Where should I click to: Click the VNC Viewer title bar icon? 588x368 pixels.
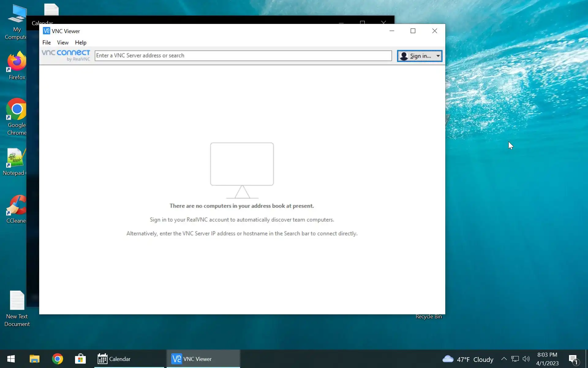point(46,31)
